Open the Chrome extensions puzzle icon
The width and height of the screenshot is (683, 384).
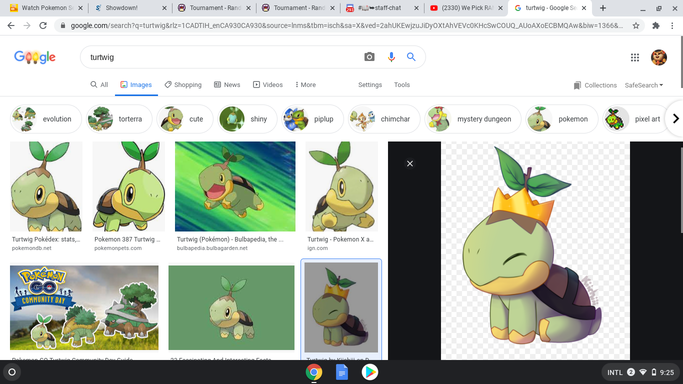(656, 26)
